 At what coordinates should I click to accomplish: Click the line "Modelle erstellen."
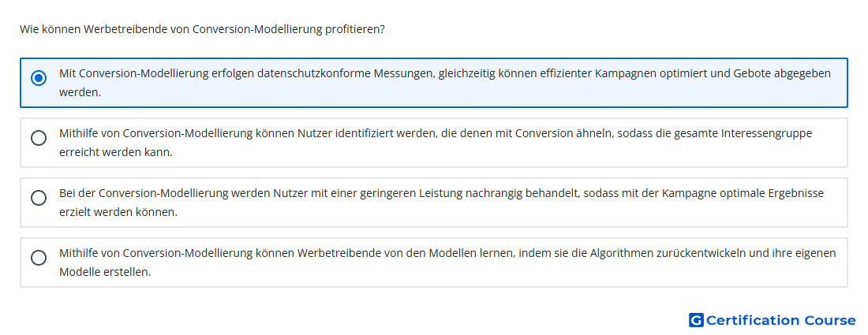pyautogui.click(x=105, y=272)
